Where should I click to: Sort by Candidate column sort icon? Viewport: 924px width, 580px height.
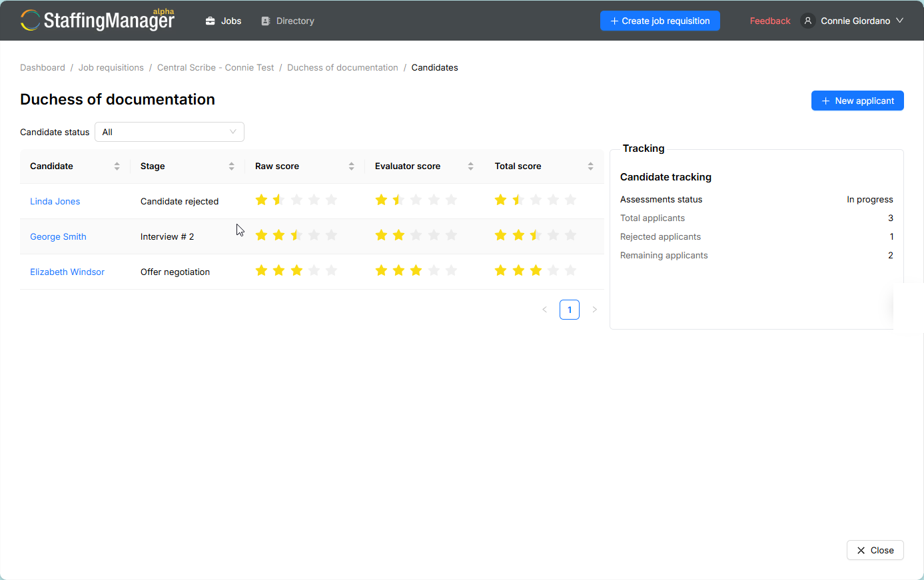point(117,166)
